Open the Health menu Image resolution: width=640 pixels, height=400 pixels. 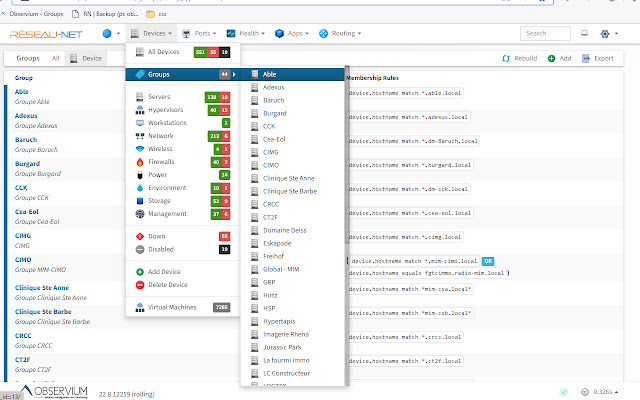tap(246, 33)
